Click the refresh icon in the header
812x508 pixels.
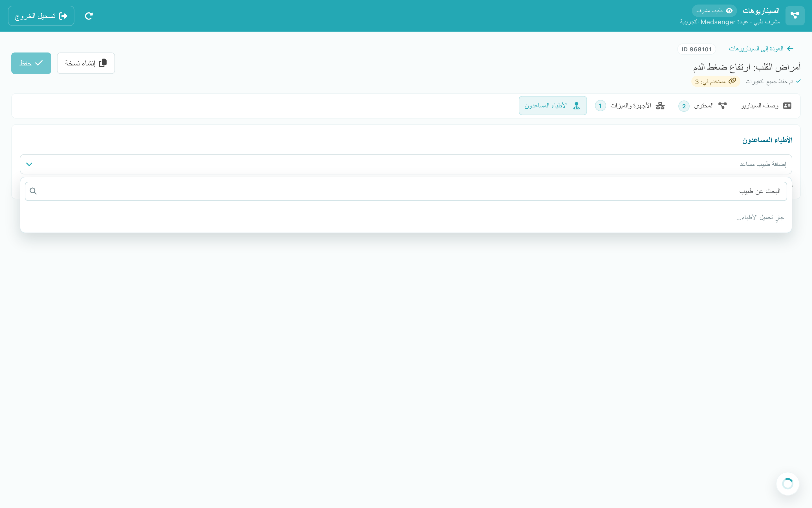click(x=89, y=16)
